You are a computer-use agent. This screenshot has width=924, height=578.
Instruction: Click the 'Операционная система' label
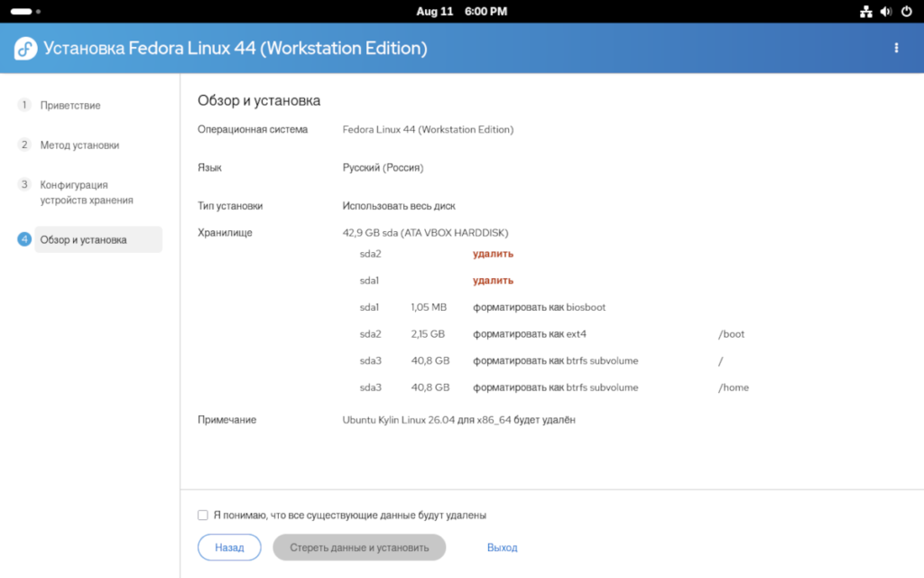click(253, 129)
